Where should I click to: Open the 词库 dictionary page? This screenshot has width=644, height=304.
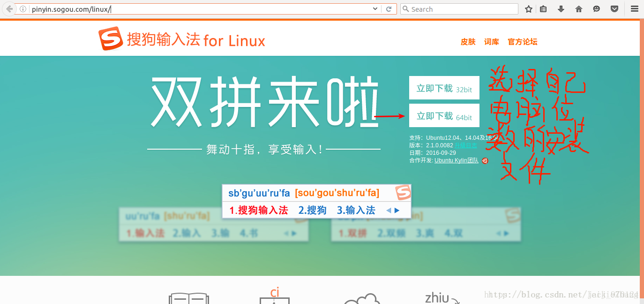(x=491, y=42)
